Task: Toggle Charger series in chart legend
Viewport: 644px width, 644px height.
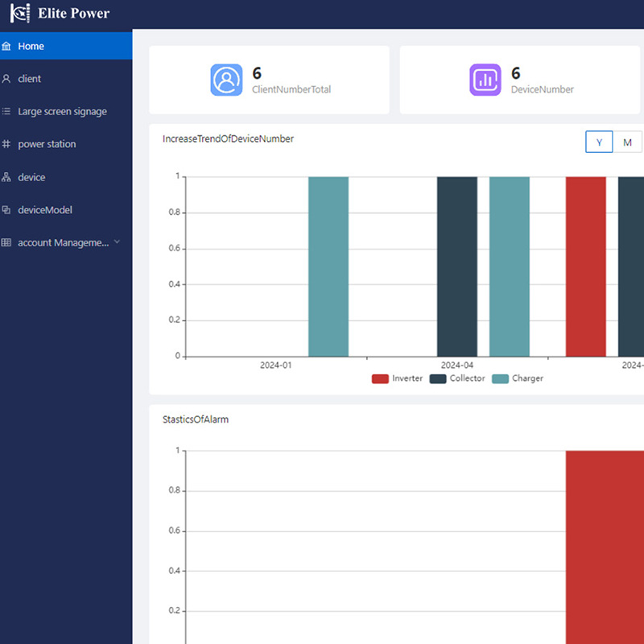Action: click(518, 378)
